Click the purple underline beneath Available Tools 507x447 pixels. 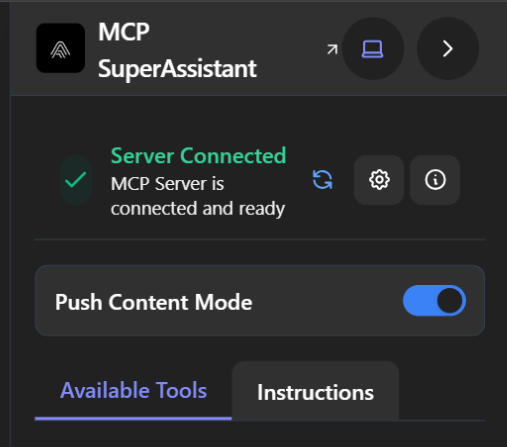133,418
